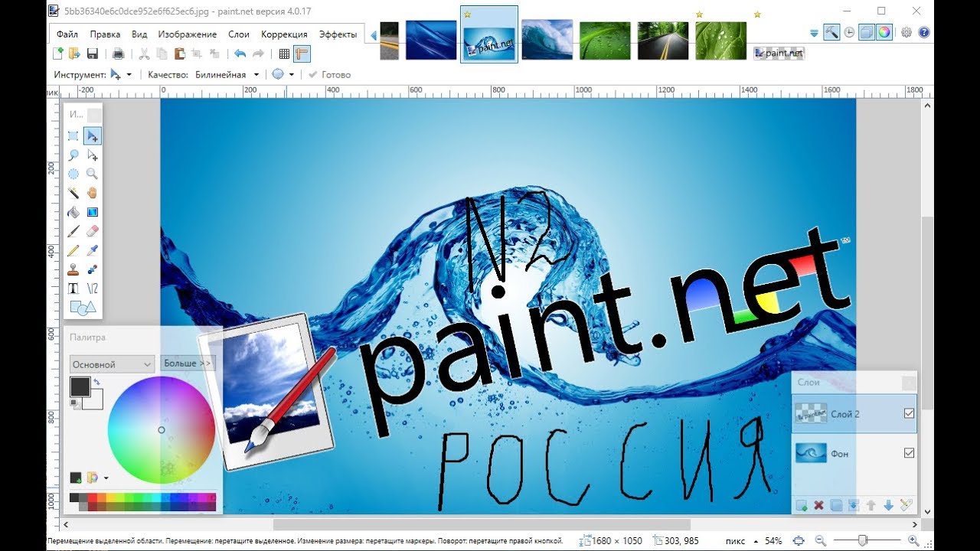Choose the Move Selection tool
The height and width of the screenshot is (551, 980).
click(93, 155)
